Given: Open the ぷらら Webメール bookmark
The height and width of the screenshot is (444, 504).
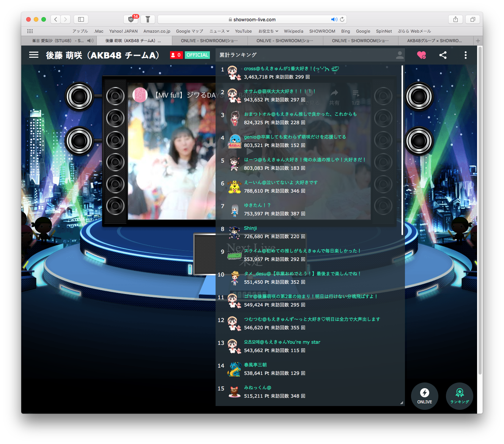Looking at the screenshot, I should [x=414, y=31].
